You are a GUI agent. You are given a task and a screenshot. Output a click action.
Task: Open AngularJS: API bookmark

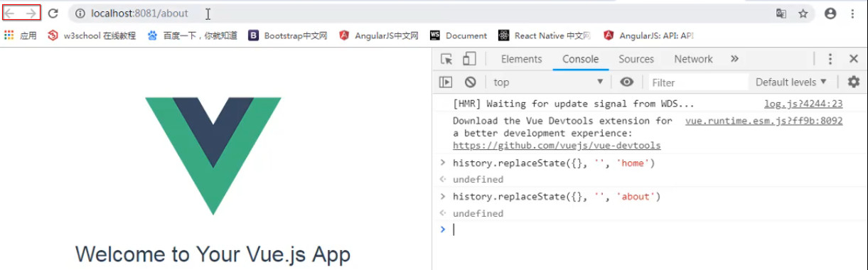pyautogui.click(x=648, y=36)
